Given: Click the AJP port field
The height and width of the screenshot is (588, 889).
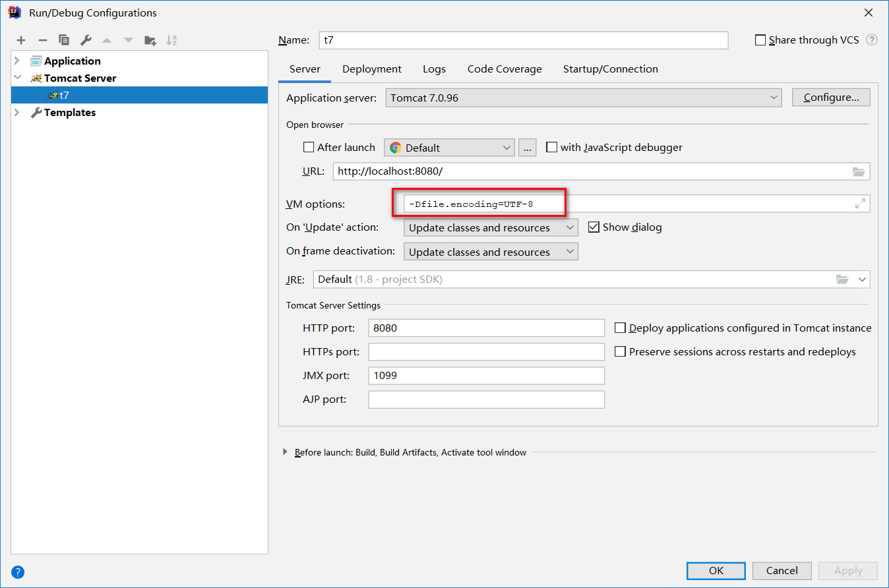Looking at the screenshot, I should pos(487,399).
